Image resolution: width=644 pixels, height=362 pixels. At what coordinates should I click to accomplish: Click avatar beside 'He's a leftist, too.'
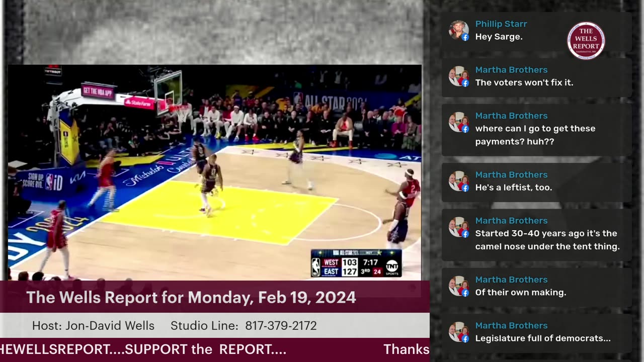(x=459, y=181)
